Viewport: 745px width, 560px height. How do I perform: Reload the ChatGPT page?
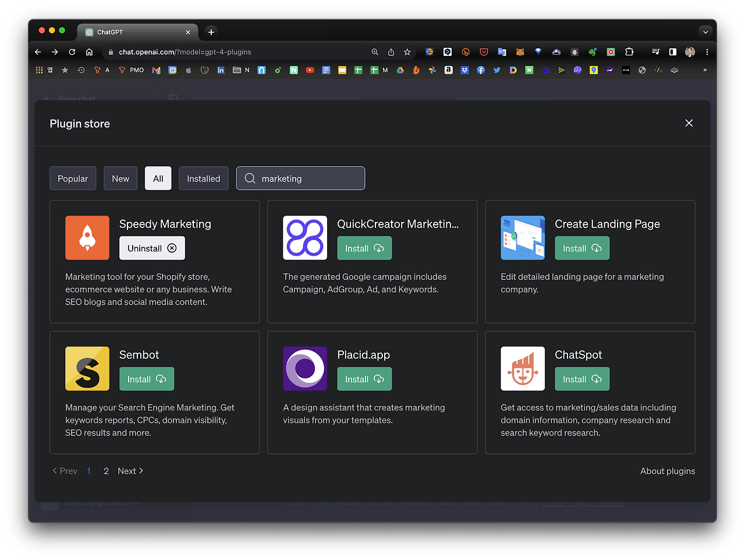(72, 52)
